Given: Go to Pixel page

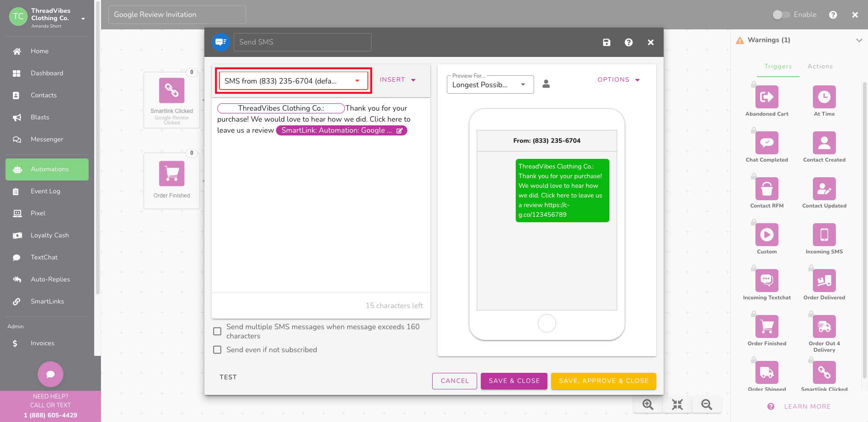Looking at the screenshot, I should 47,213.
